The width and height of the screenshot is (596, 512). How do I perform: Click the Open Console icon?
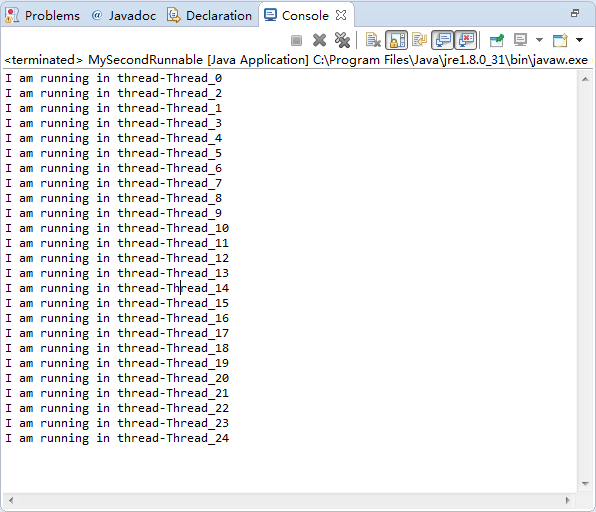click(560, 40)
